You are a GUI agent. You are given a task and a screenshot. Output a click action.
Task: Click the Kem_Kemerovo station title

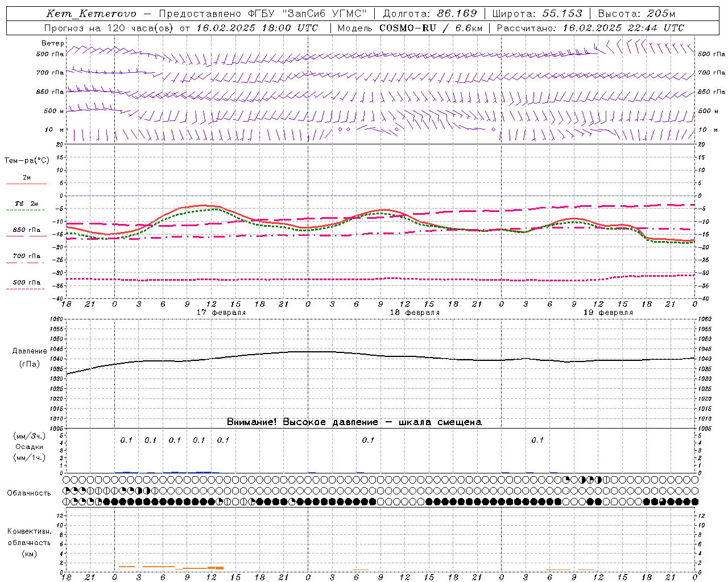pos(92,14)
